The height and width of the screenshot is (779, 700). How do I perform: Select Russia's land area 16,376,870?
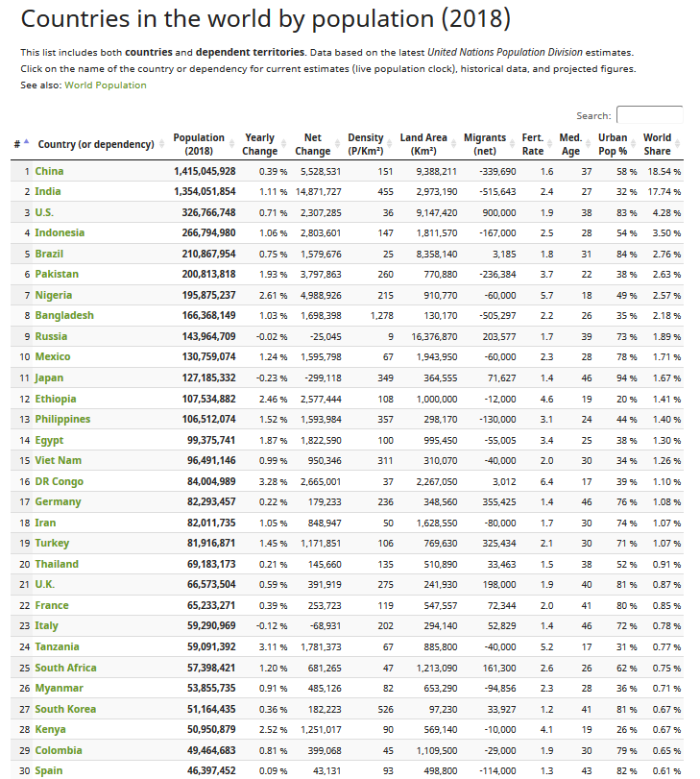point(434,337)
